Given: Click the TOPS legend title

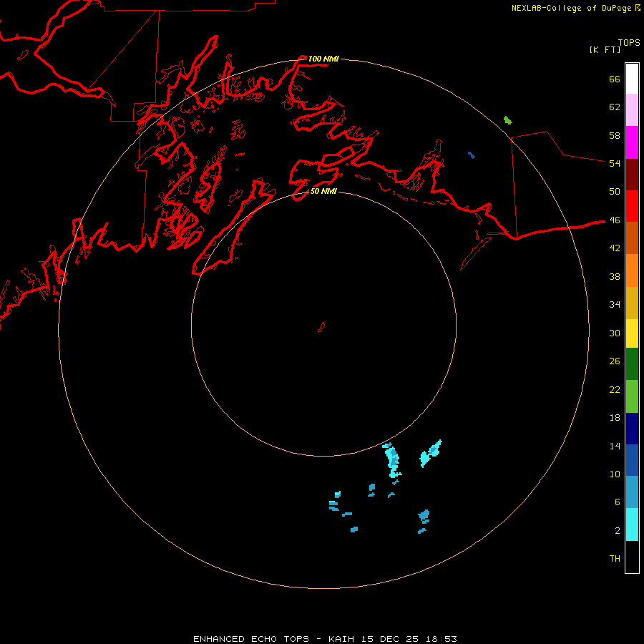Looking at the screenshot, I should click(x=629, y=42).
